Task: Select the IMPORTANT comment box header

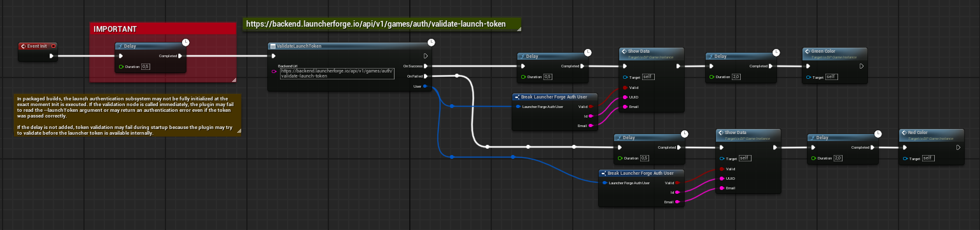Action: pos(163,29)
